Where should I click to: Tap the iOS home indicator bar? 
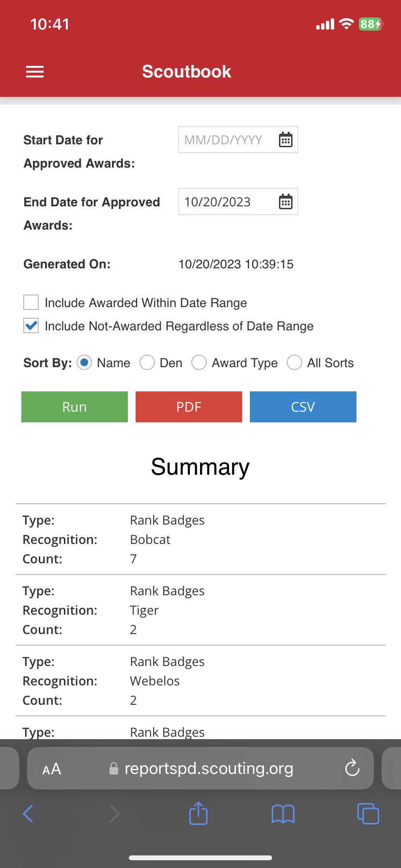click(x=200, y=857)
